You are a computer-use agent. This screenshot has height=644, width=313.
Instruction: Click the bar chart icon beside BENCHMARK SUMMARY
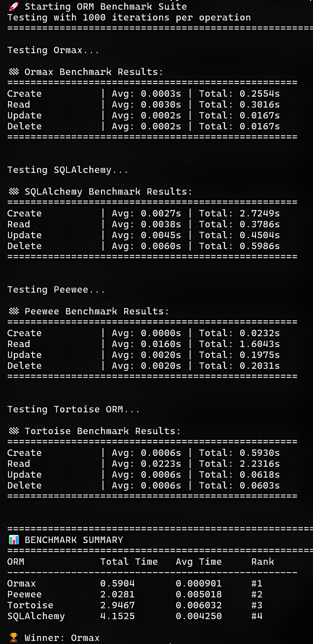pos(14,540)
